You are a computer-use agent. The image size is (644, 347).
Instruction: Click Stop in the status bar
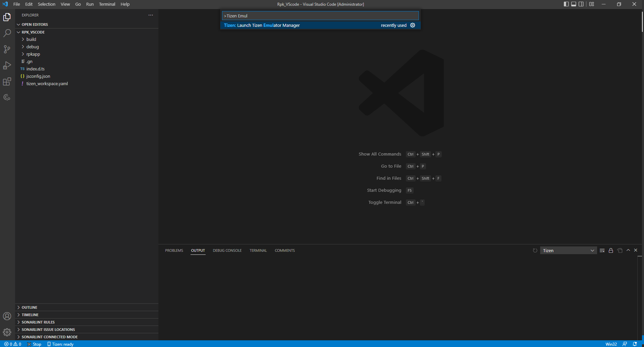[34, 344]
